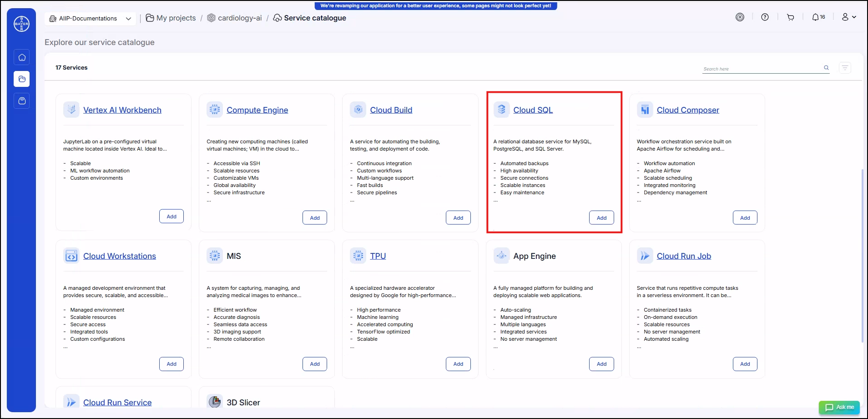Click the Cloud Run Service icon
This screenshot has width=868, height=419.
click(x=71, y=402)
